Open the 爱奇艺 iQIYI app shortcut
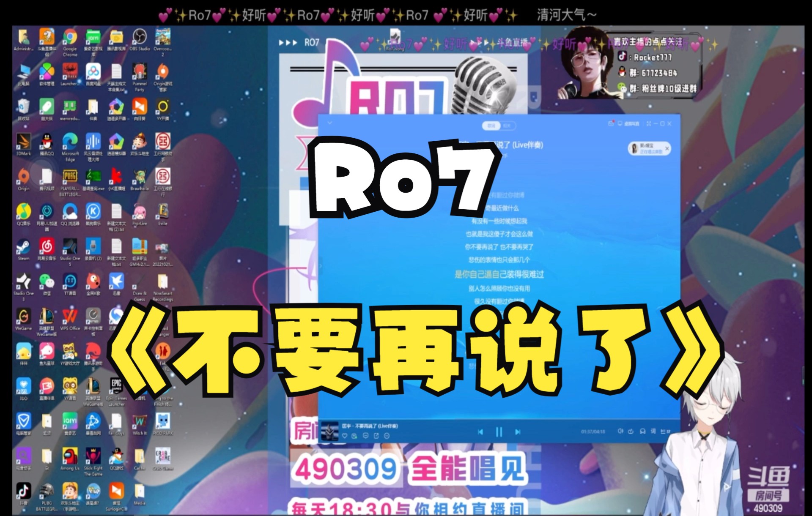The height and width of the screenshot is (516, 812). [x=70, y=424]
